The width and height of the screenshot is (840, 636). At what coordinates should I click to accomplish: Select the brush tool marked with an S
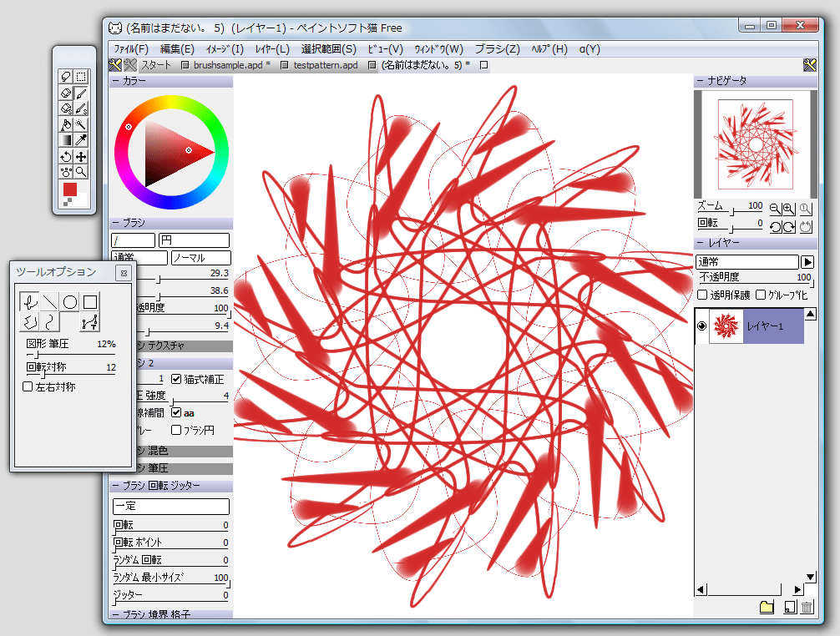[81, 109]
